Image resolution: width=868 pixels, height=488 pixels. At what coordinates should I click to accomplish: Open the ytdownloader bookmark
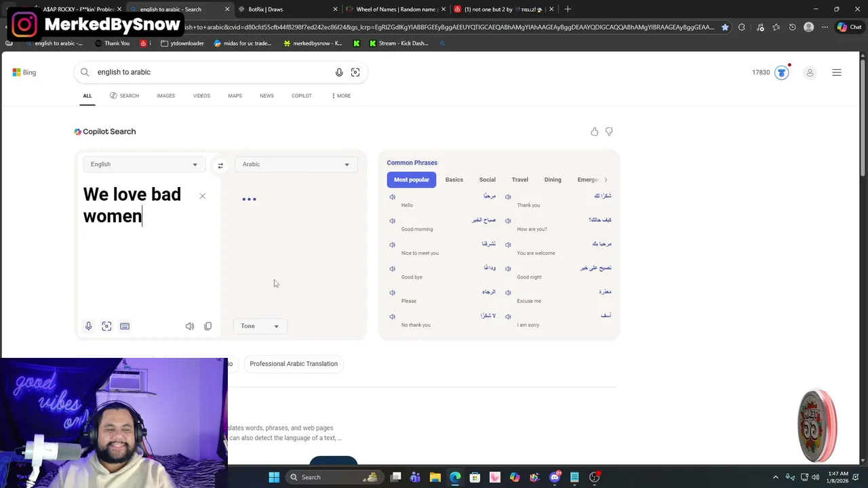182,43
